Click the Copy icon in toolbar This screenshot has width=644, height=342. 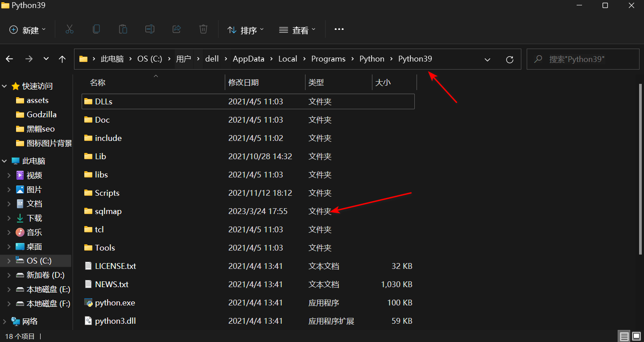[x=96, y=29]
